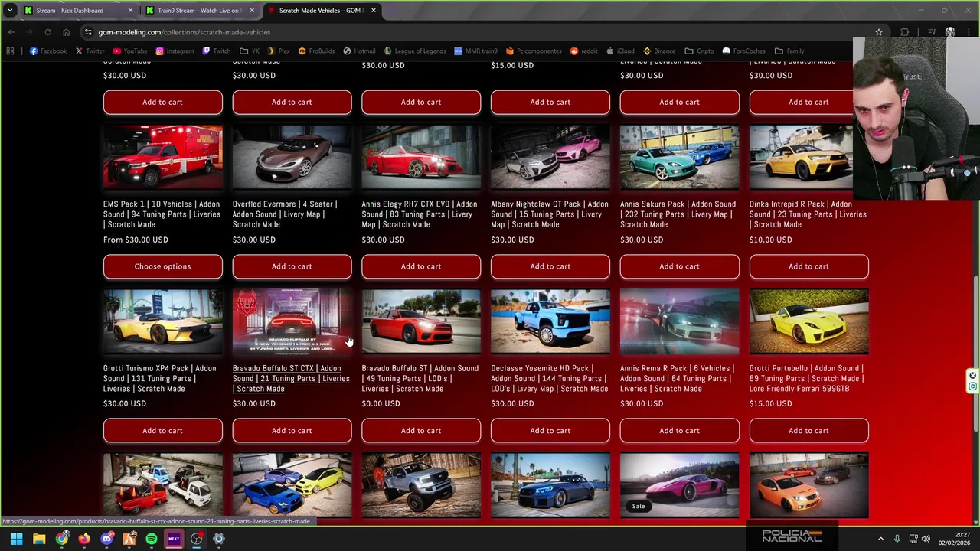Open the Binance bookmark
The image size is (980, 551).
point(659,51)
